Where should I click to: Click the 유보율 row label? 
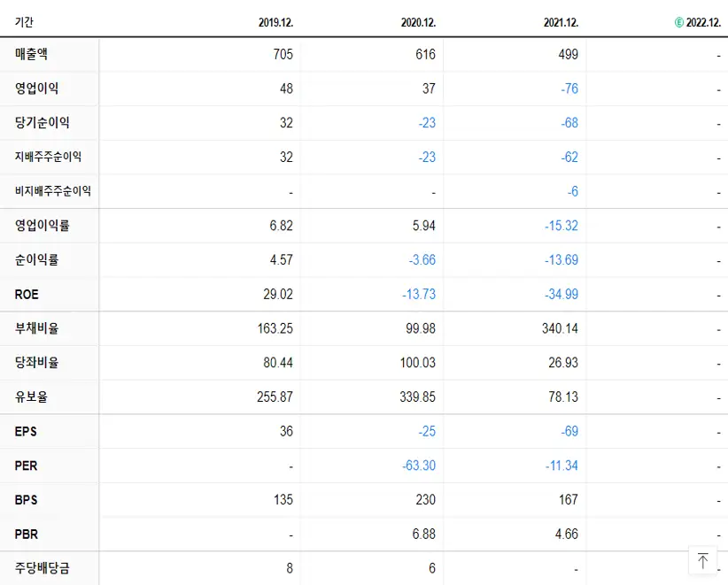click(31, 396)
